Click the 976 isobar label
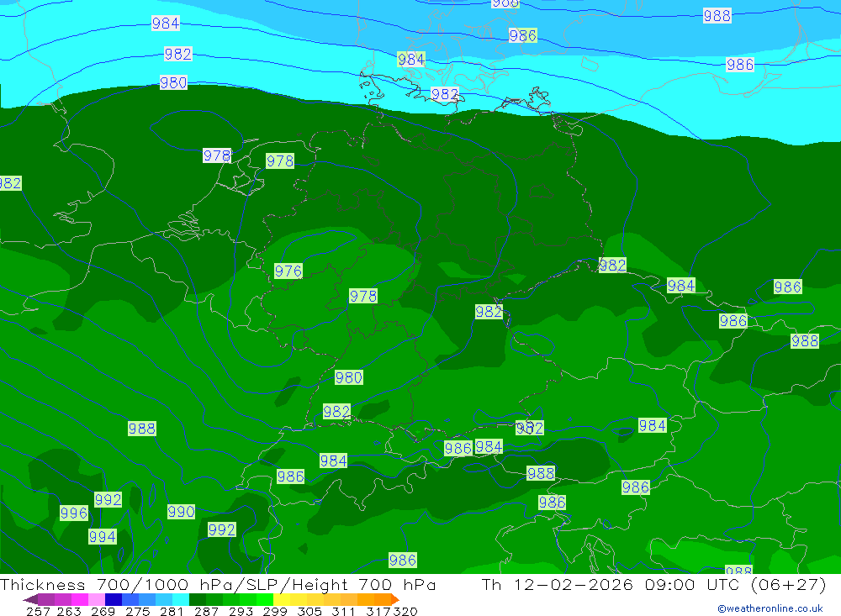This screenshot has width=841, height=616. (x=288, y=271)
